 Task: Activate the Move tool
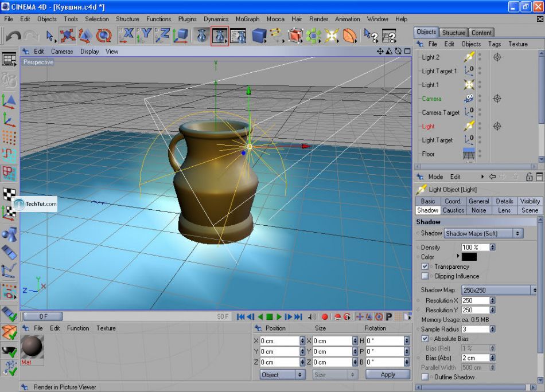[x=67, y=36]
